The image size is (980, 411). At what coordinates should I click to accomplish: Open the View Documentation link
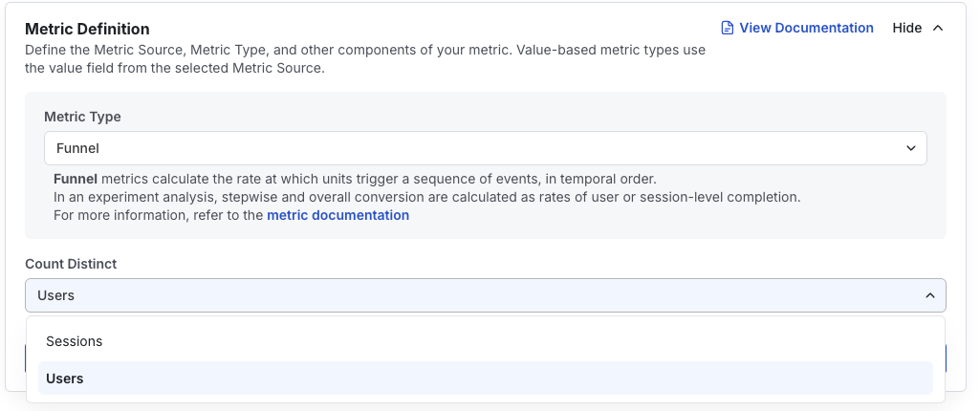point(806,28)
